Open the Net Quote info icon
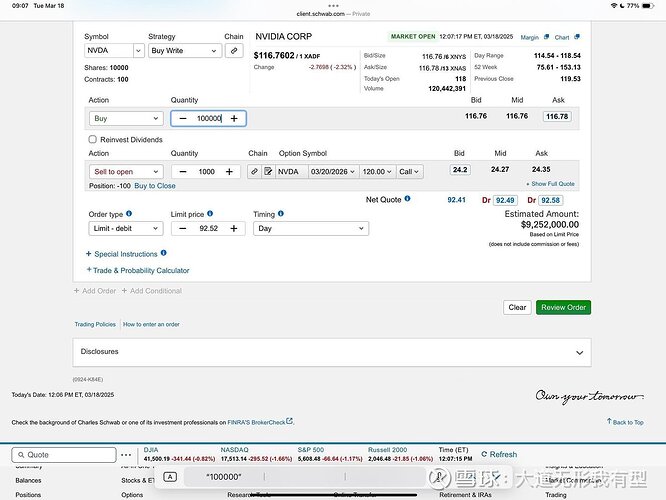666x500 pixels. 407,198
